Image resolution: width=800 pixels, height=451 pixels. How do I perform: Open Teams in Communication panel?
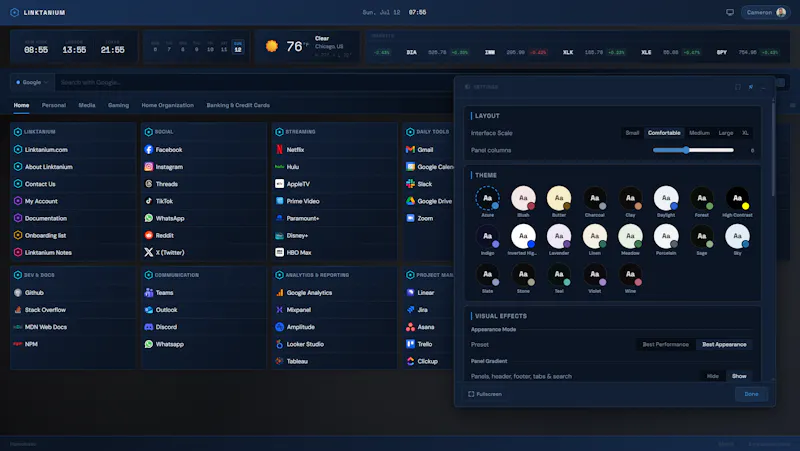(x=159, y=292)
